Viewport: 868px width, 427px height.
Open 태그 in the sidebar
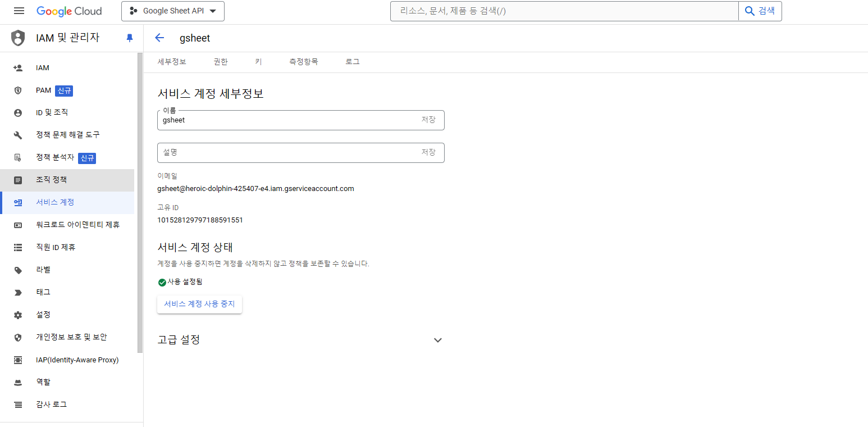point(67,293)
